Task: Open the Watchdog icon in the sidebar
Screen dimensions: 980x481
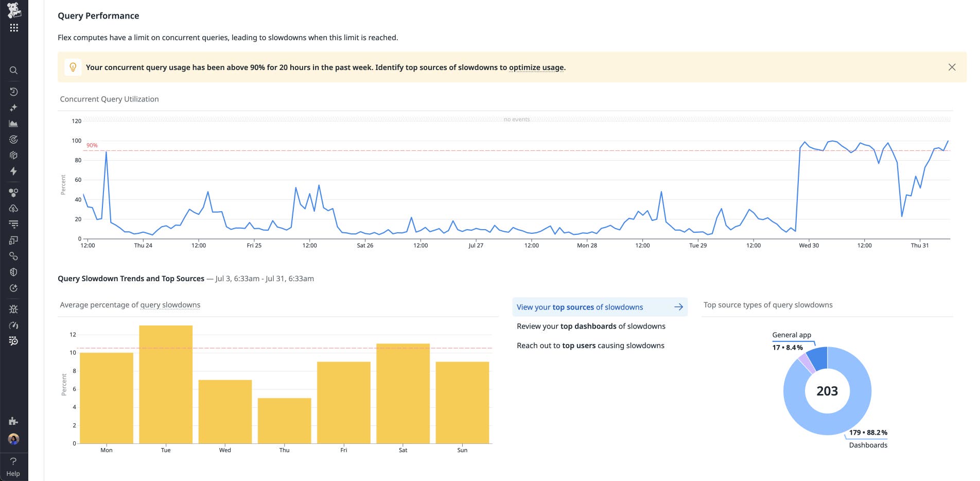Action: pyautogui.click(x=14, y=140)
